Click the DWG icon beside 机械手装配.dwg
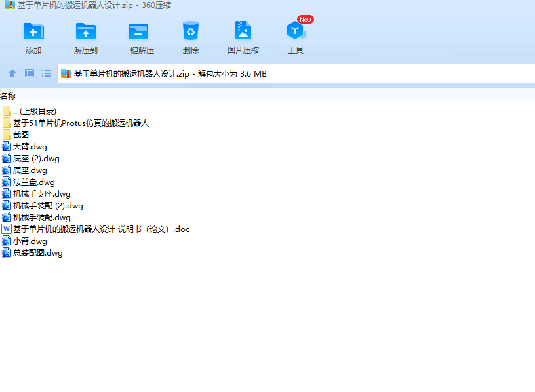 coord(7,217)
